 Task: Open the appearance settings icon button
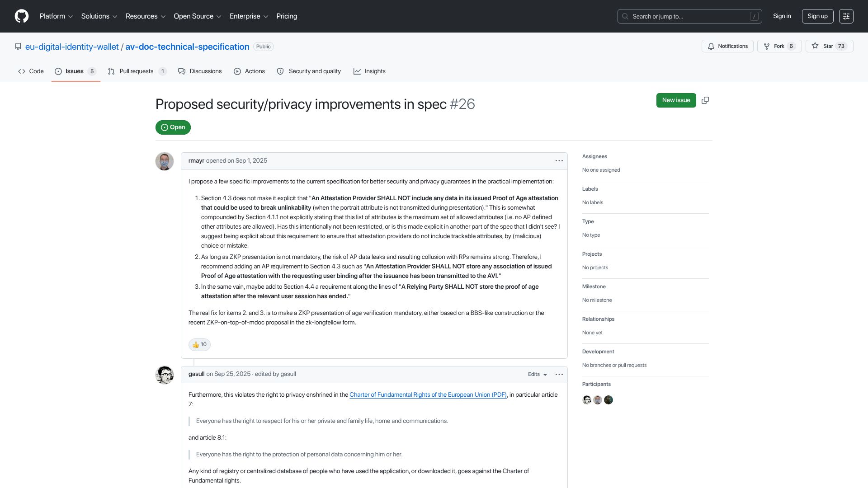[x=846, y=16]
